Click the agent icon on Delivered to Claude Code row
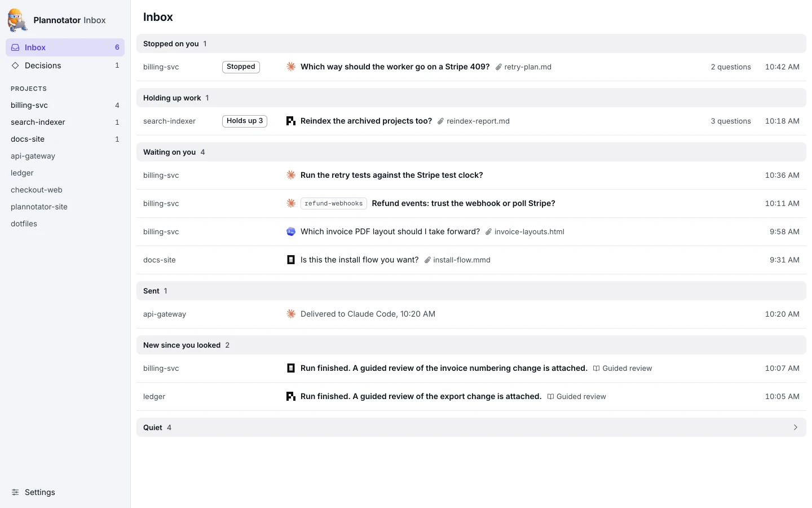The width and height of the screenshot is (812, 508). pos(291,314)
